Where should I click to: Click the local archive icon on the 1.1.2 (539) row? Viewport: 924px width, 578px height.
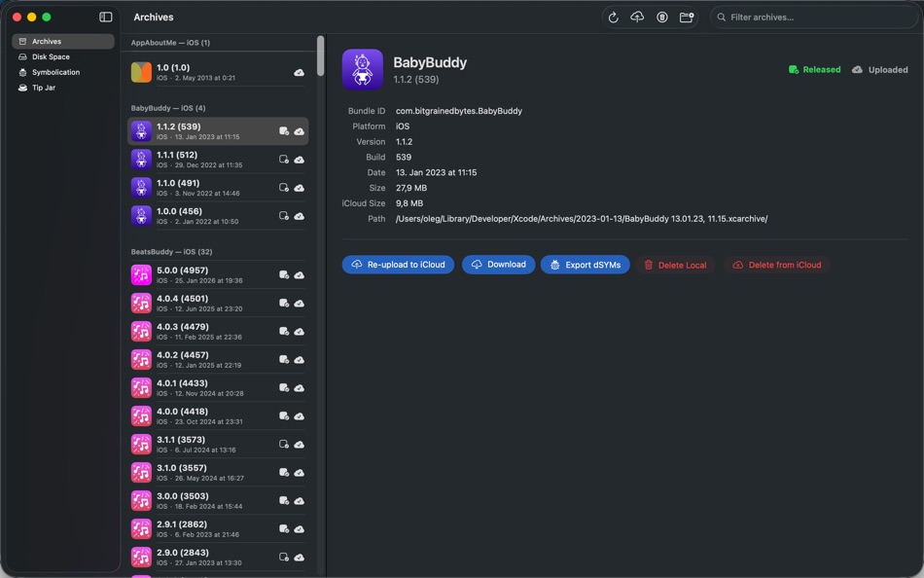click(x=284, y=131)
